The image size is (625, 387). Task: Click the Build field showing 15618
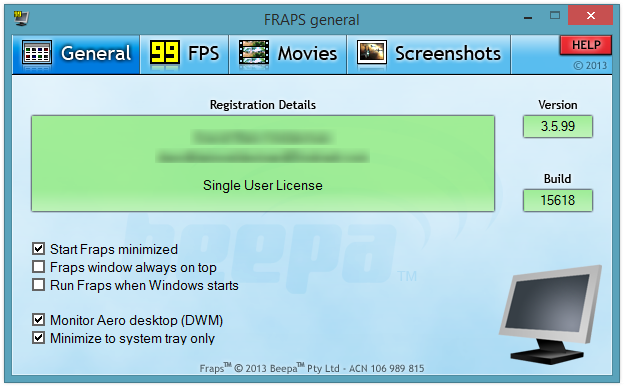(x=558, y=200)
